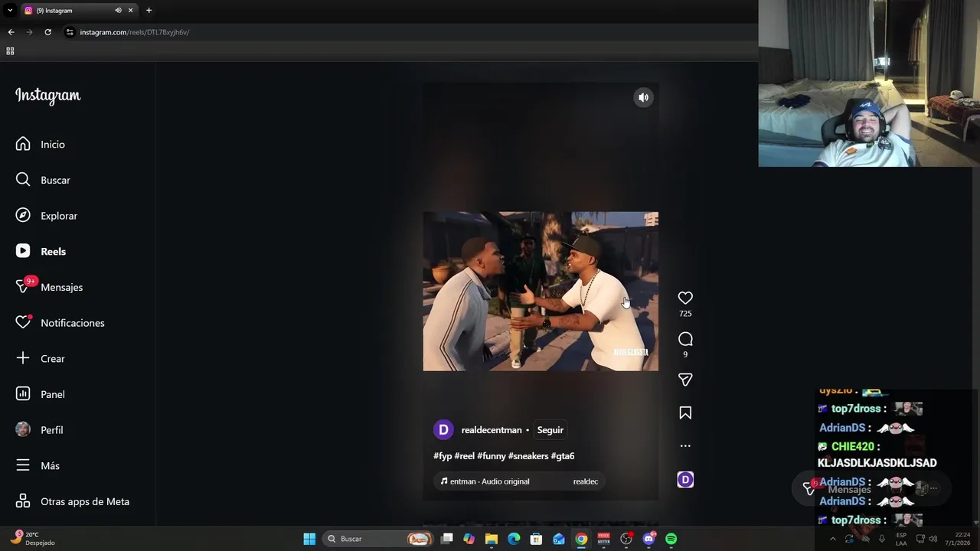Open the #funny hashtag
This screenshot has height=551, width=980.
(x=491, y=456)
